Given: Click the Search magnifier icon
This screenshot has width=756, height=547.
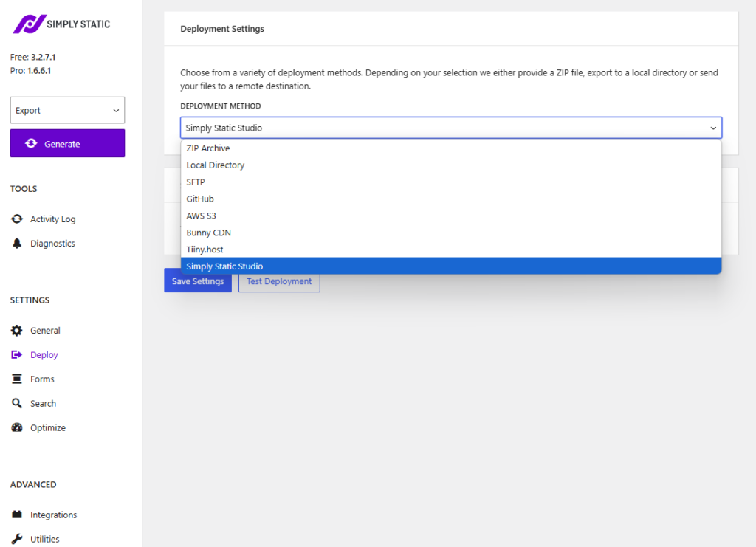Looking at the screenshot, I should tap(17, 403).
